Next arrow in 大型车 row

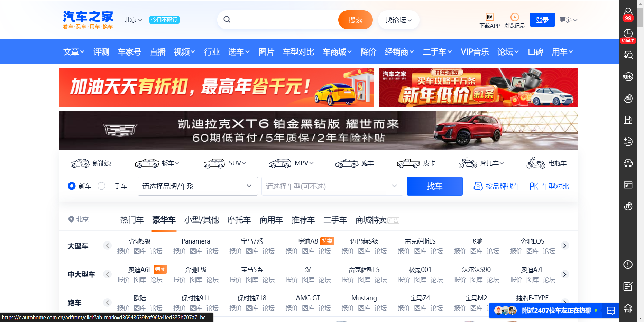tap(565, 246)
